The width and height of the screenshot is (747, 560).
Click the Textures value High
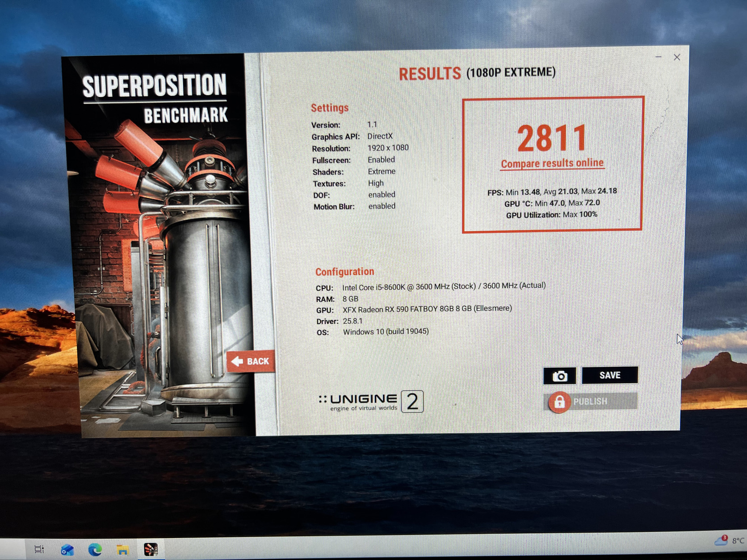(x=376, y=183)
